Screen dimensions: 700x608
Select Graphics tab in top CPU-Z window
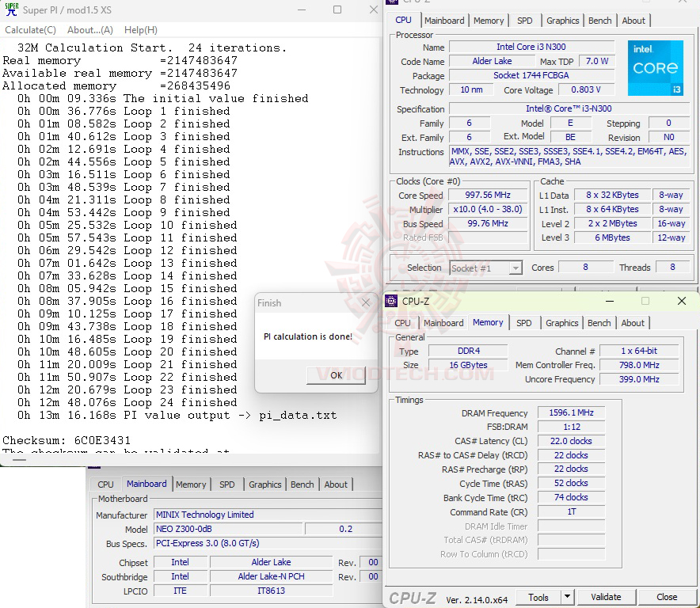coord(562,21)
